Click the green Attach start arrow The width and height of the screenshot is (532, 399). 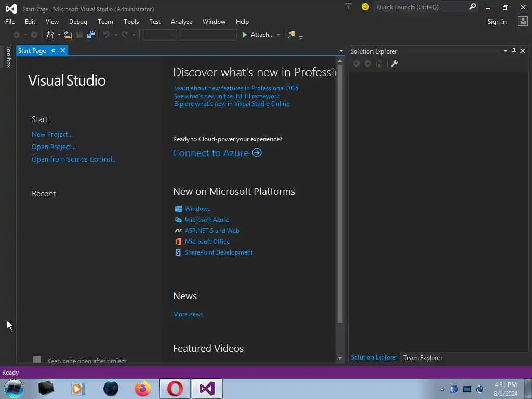coord(244,35)
